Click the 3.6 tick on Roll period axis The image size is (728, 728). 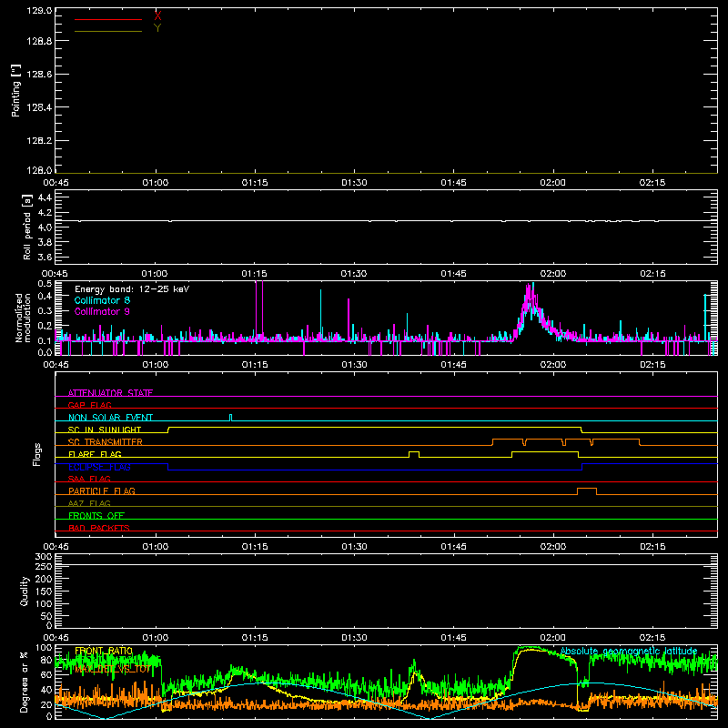(x=45, y=257)
